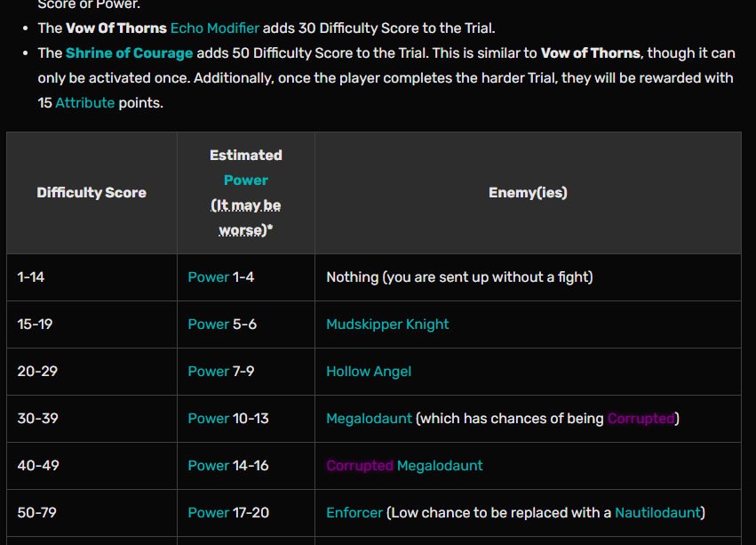Click Corrupted link in the 40-49 row
Image resolution: width=756 pixels, height=545 pixels.
pos(359,466)
